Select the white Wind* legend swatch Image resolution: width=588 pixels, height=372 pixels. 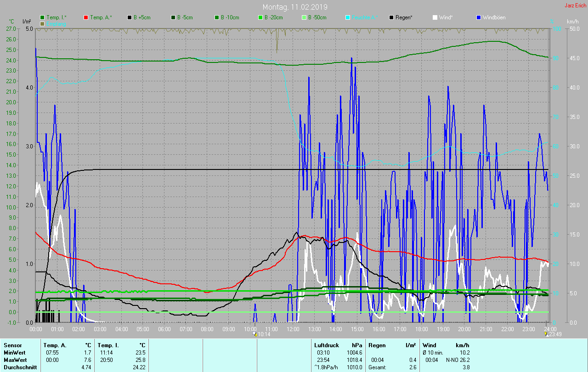[435, 17]
